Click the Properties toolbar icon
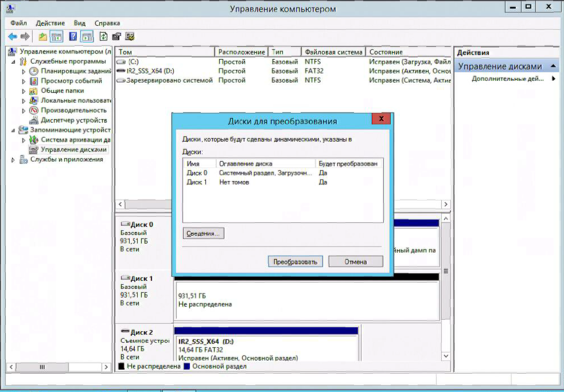The height and width of the screenshot is (392, 564). 116,36
